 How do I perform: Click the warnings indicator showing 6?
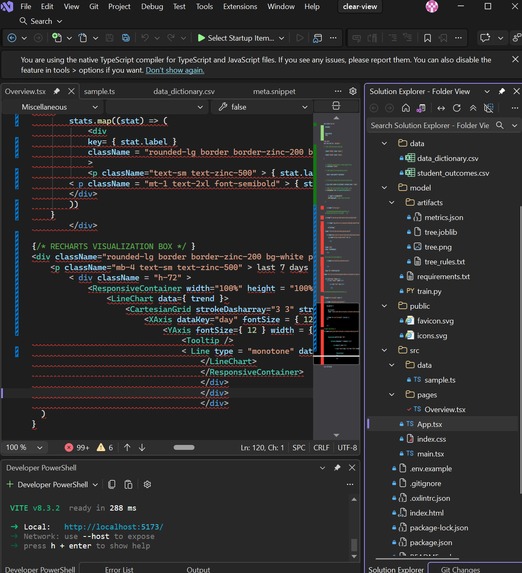pos(105,448)
